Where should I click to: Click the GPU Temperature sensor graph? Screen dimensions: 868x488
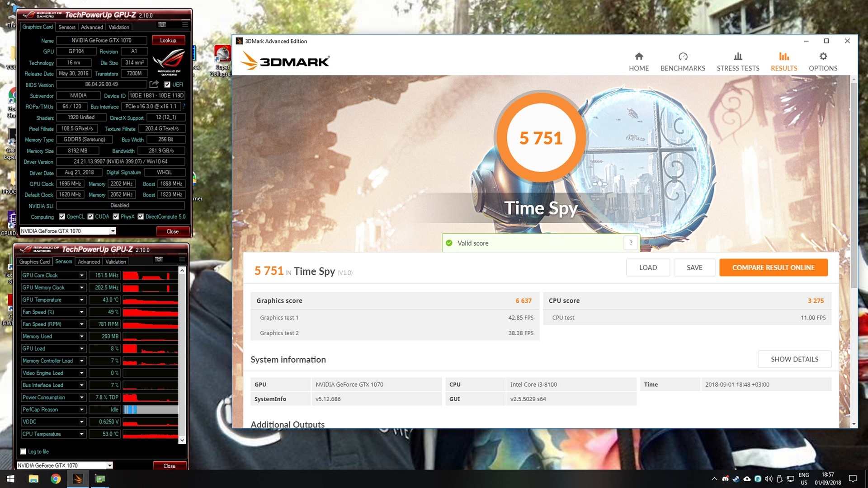tap(150, 300)
